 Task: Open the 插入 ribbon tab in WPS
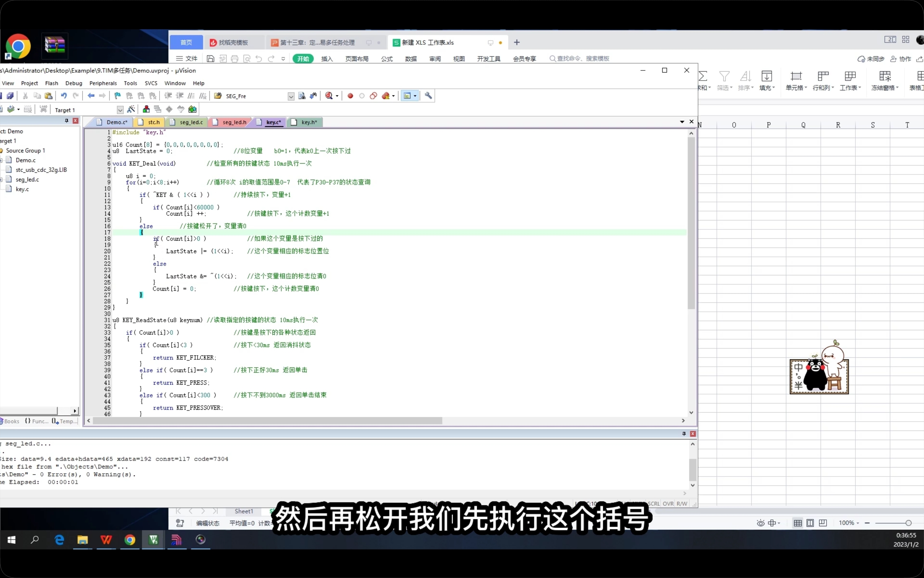[327, 59]
